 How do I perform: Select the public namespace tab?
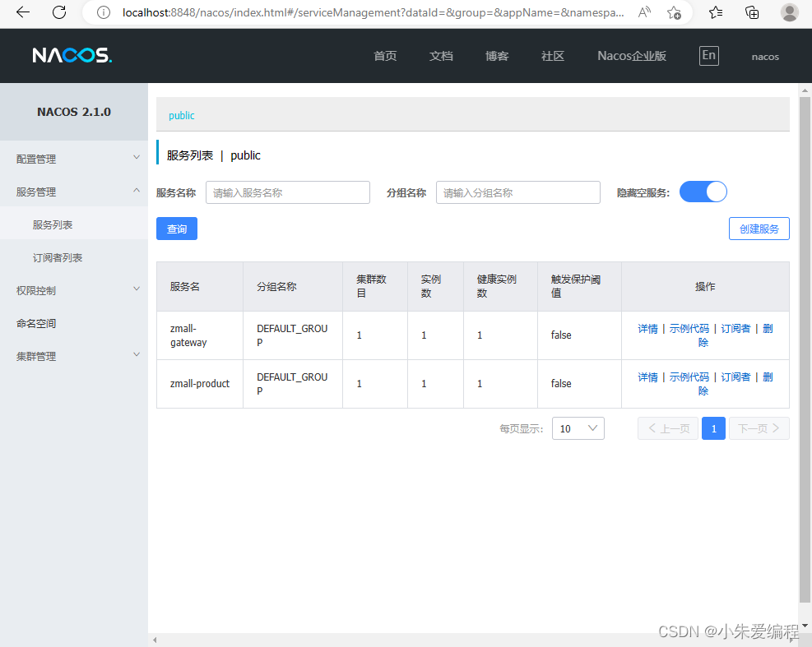tap(181, 115)
